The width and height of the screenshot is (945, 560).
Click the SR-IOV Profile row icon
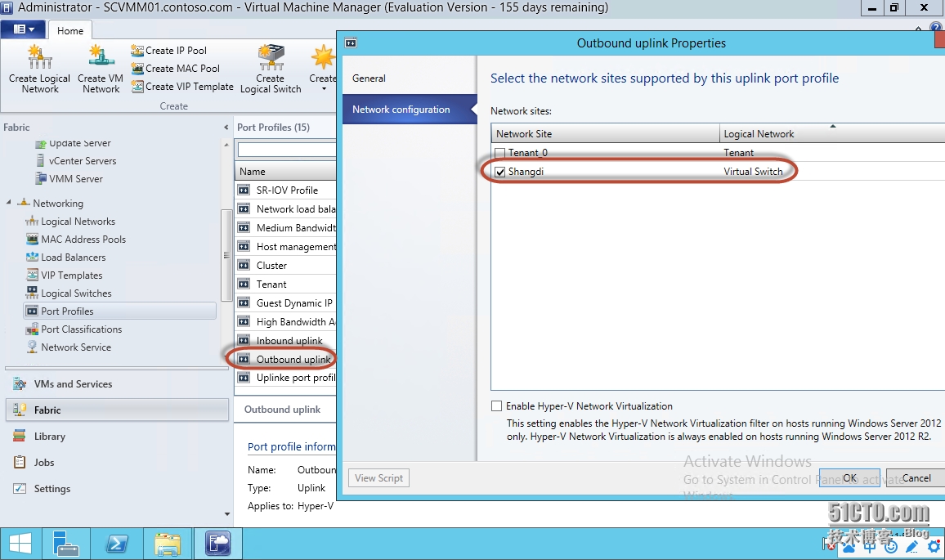(x=244, y=190)
